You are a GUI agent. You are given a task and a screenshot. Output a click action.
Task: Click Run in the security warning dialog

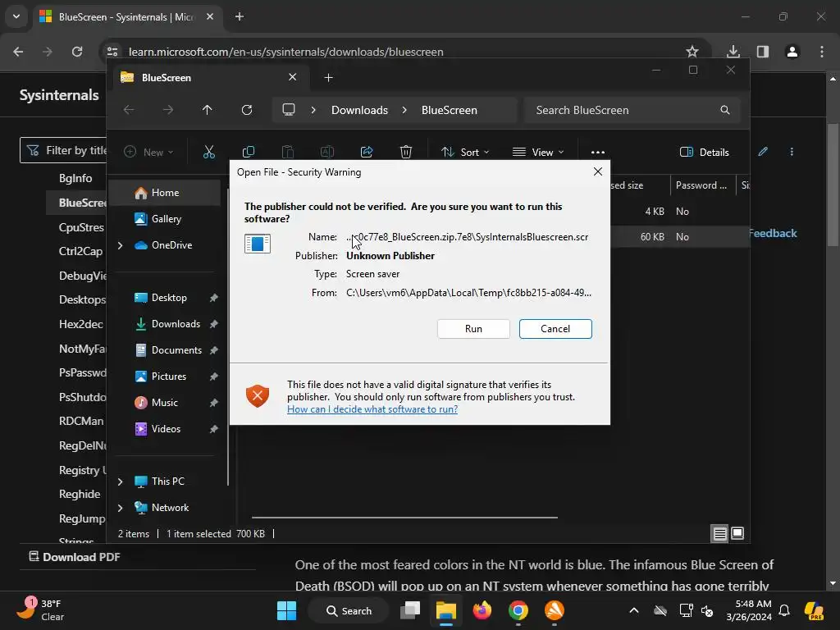pos(473,329)
